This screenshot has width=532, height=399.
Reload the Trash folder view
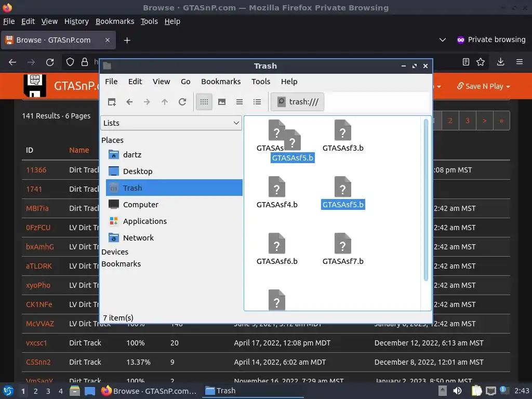[182, 102]
